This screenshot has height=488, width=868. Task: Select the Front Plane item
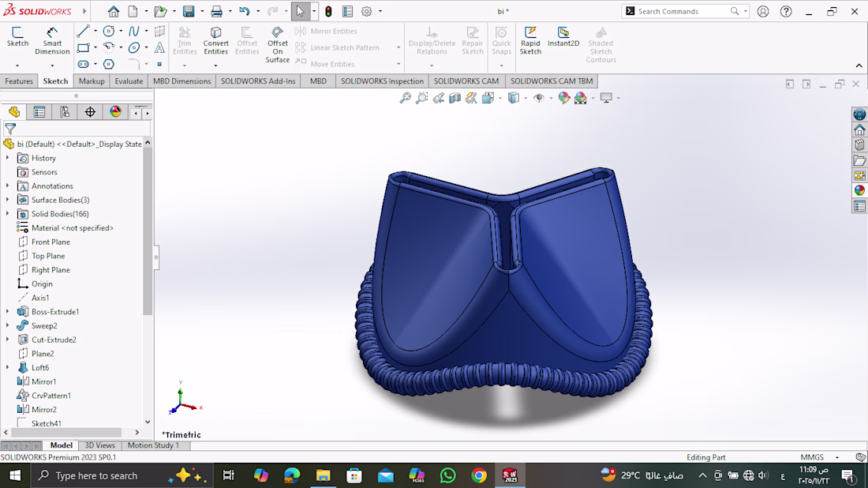51,242
